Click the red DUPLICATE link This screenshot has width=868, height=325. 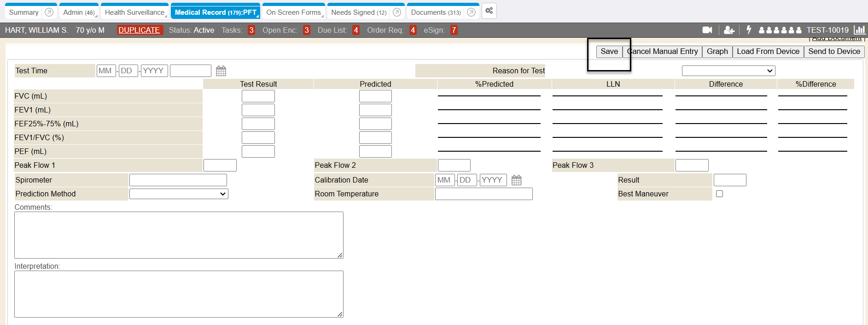coord(139,30)
